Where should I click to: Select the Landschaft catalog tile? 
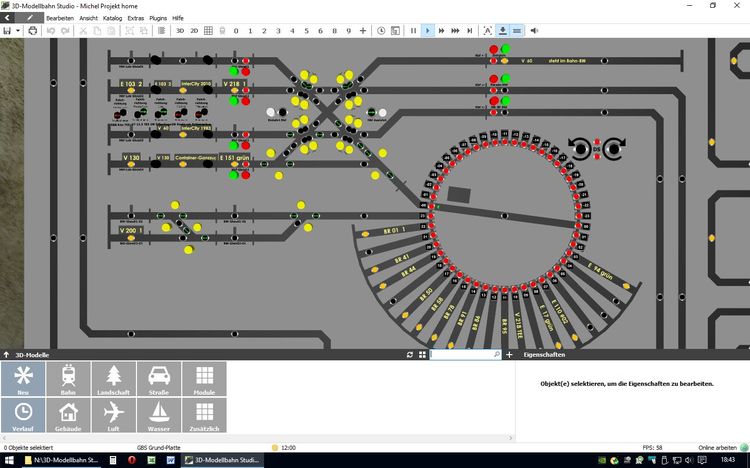[x=113, y=379]
